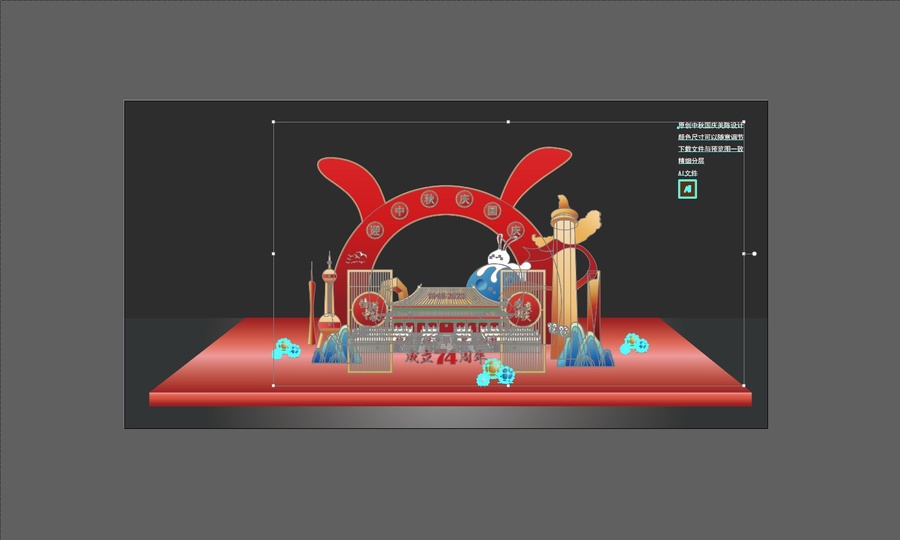
Task: Select the text line 下载文件与预览图一致
Action: point(711,149)
